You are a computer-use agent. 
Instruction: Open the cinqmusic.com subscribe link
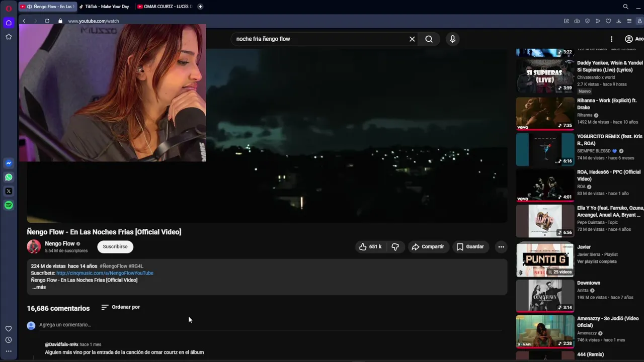[105, 273]
